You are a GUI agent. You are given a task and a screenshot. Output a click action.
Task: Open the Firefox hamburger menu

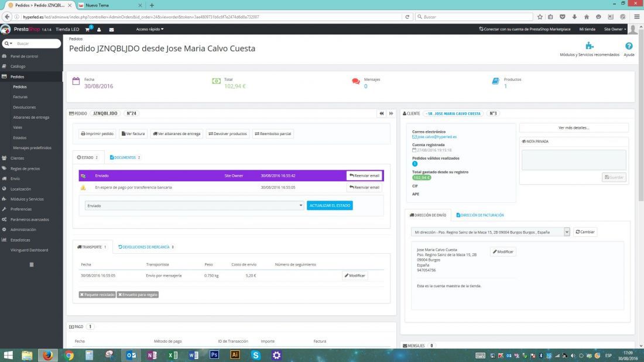pos(636,17)
